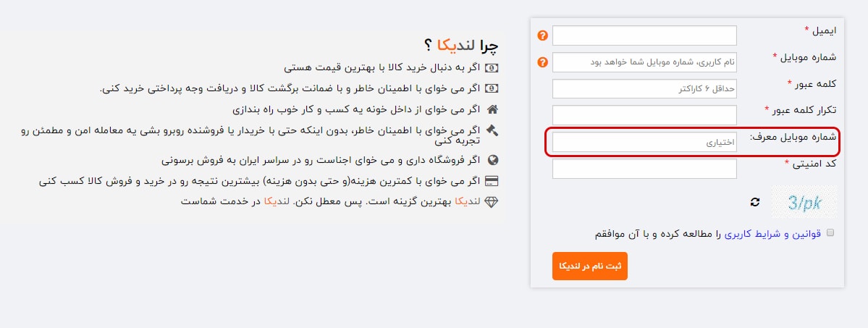Click the email field help question icon

542,35
